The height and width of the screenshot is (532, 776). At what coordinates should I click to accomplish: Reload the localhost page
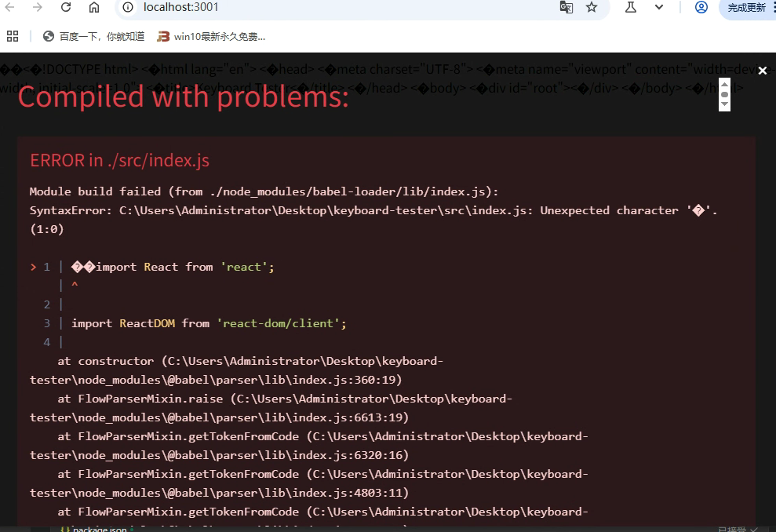click(x=65, y=7)
